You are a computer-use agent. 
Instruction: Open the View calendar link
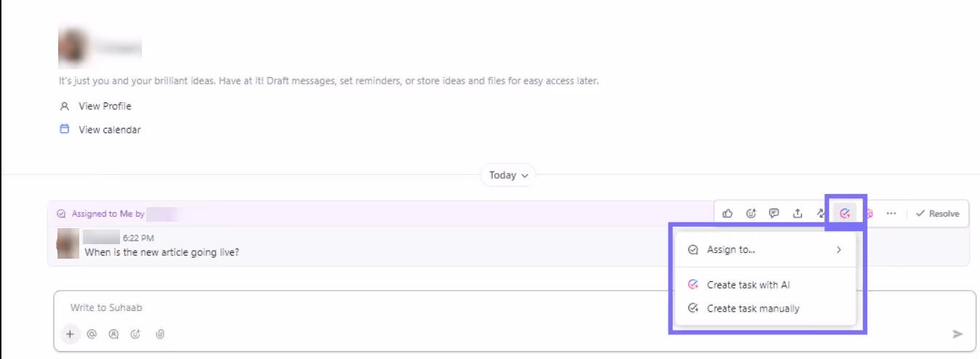(109, 130)
